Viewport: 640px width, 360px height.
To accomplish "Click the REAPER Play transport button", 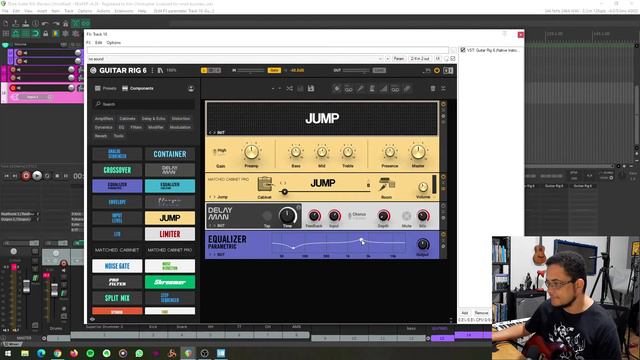I will 37,176.
